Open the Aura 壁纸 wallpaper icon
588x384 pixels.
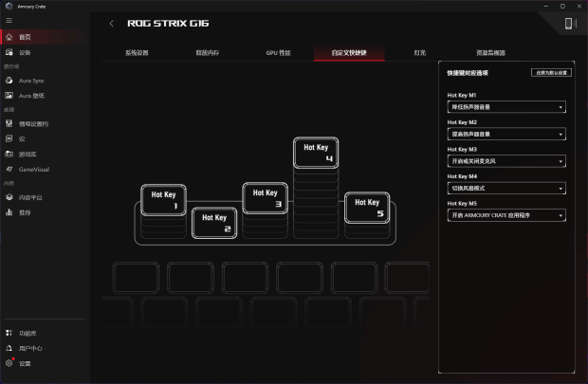pos(9,95)
